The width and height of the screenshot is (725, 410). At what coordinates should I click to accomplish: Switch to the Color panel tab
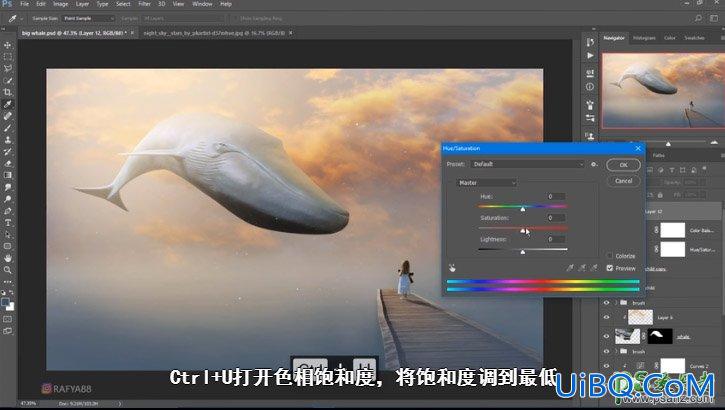pyautogui.click(x=670, y=38)
